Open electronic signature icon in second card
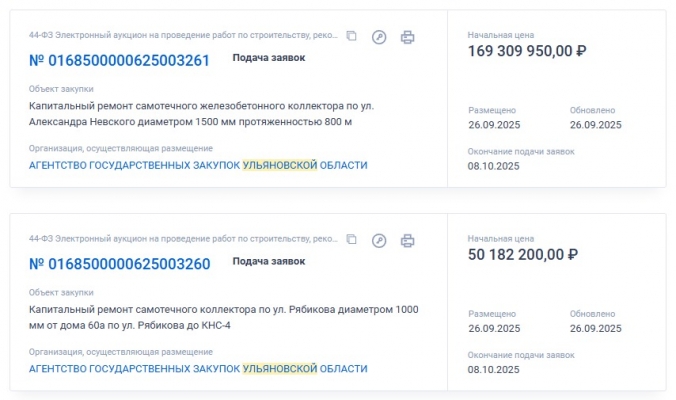676x400 pixels. coord(379,240)
